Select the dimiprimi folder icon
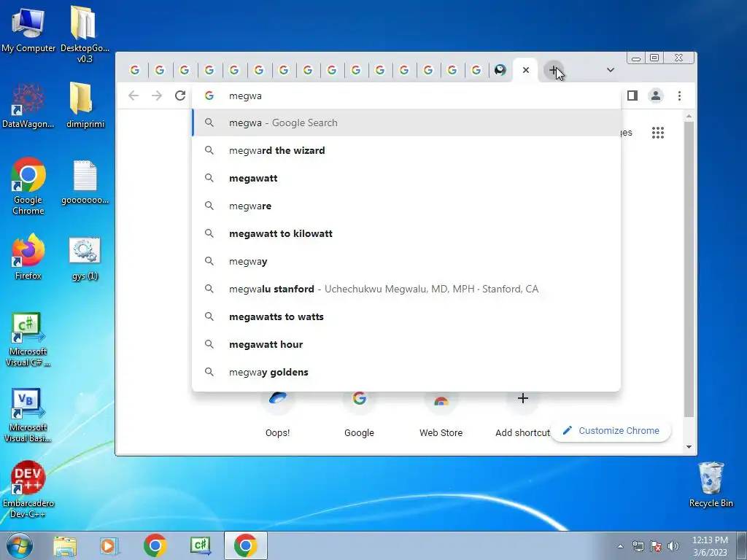 (x=85, y=105)
